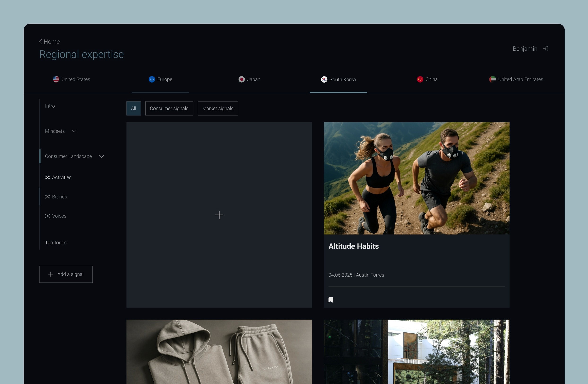Switch to the Europe tab
This screenshot has width=588, height=384.
tap(161, 79)
